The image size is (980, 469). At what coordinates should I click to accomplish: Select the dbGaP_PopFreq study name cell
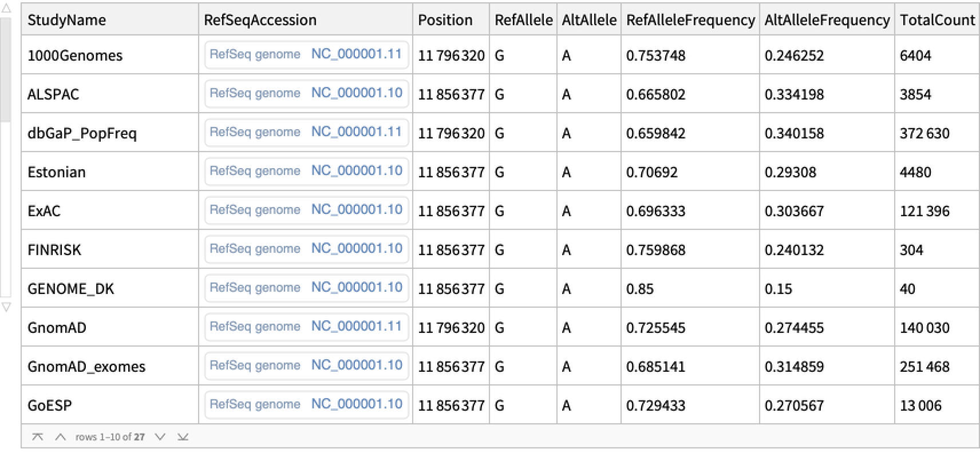(x=82, y=133)
